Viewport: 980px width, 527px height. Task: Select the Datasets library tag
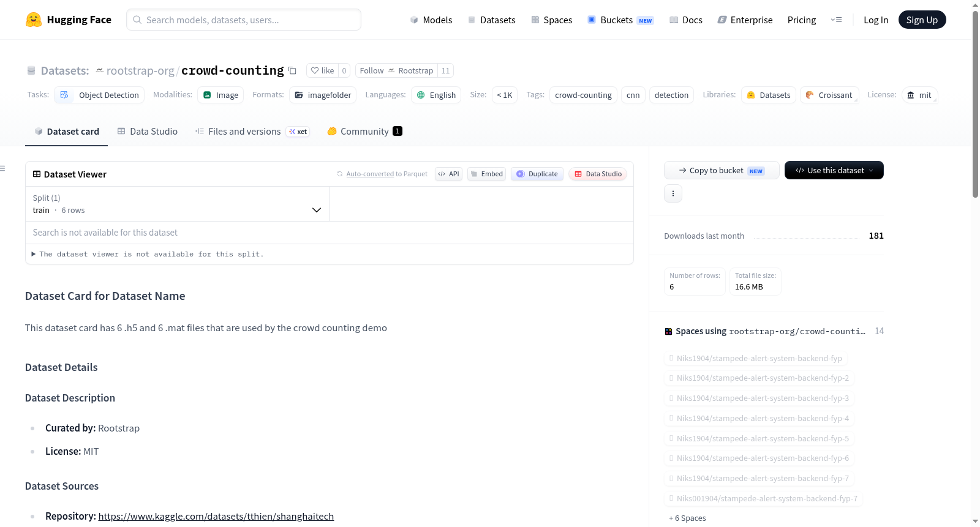(769, 95)
